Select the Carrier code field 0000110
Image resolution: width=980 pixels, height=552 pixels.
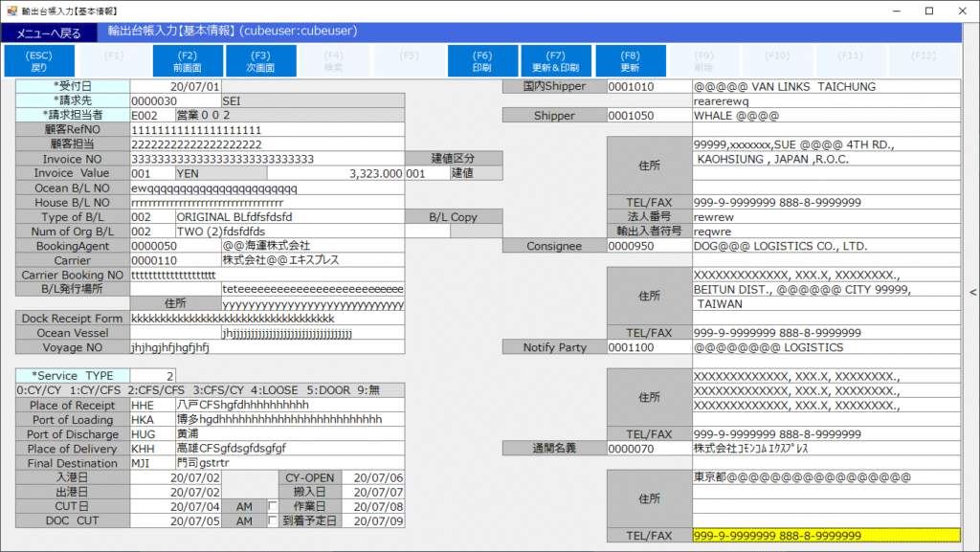click(x=175, y=260)
